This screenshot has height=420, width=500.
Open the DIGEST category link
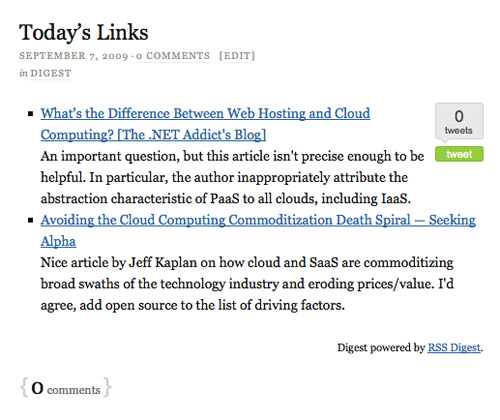click(51, 73)
